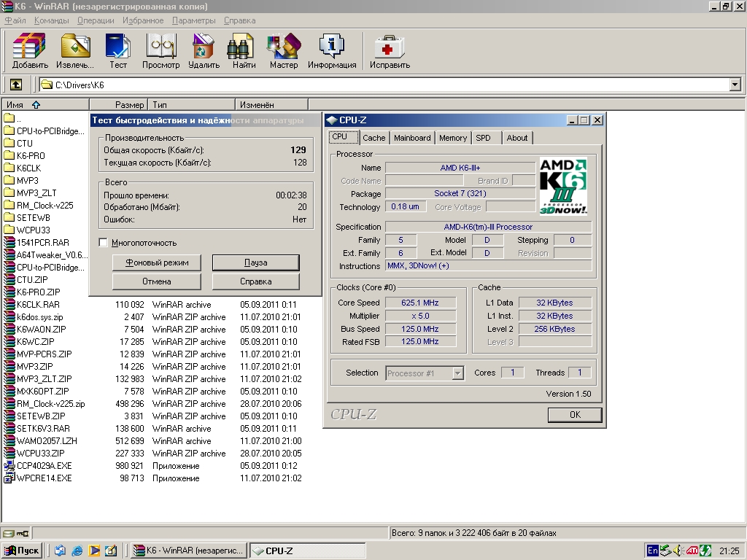
Task: Expand the address bar path dropdown
Action: click(735, 85)
